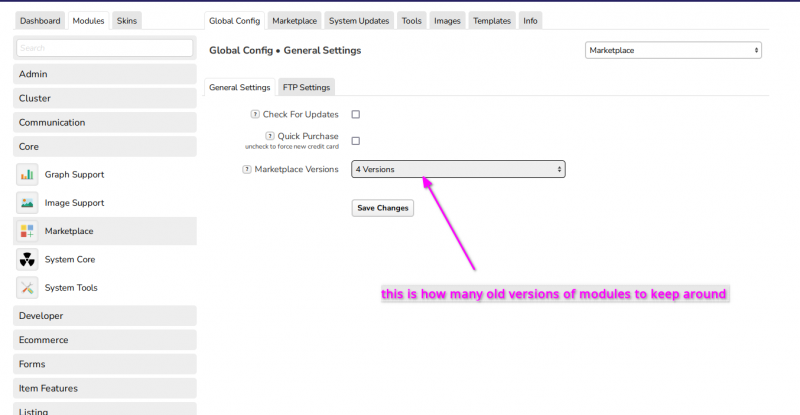Toggle the Quick Purchase checkbox

click(356, 141)
